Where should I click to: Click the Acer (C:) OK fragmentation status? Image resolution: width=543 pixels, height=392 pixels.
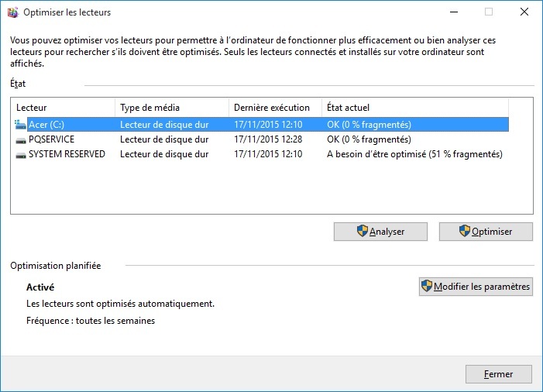coord(369,125)
